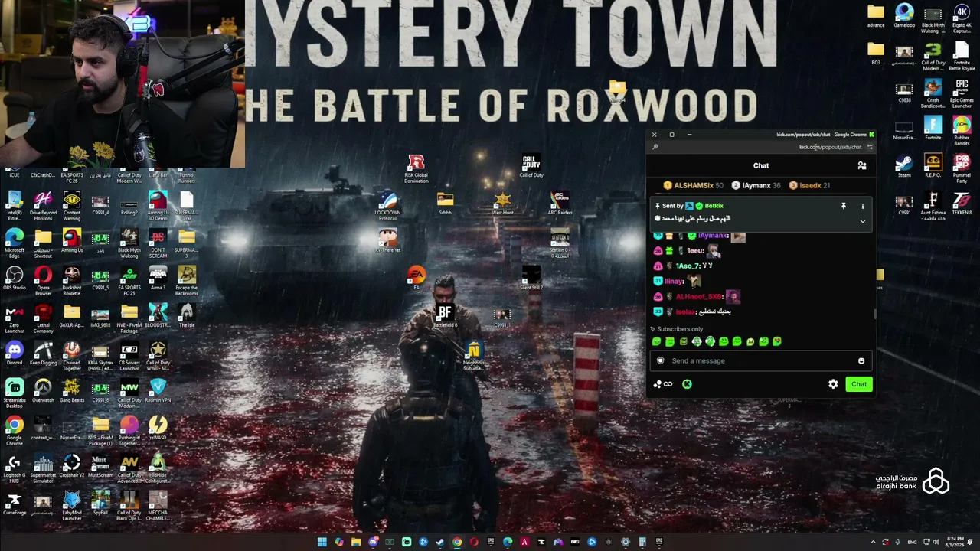Open the Fortnite desktop shortcut
Image resolution: width=980 pixels, height=551 pixels.
pos(933,128)
